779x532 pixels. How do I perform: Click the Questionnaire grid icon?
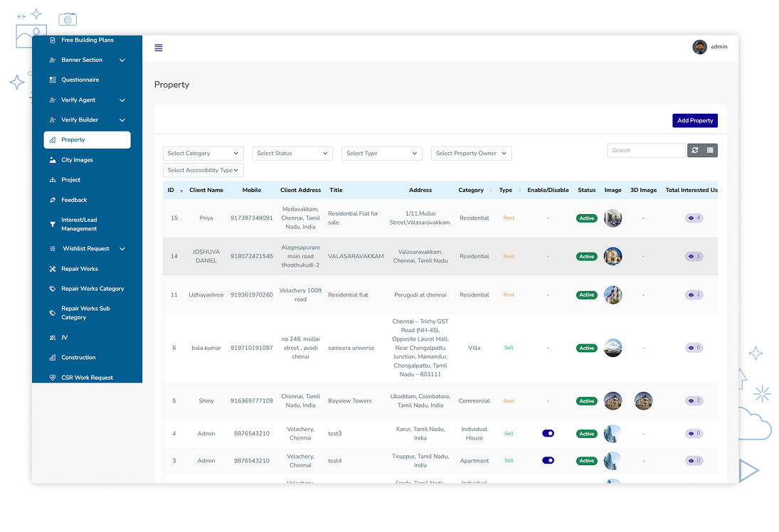coord(53,80)
